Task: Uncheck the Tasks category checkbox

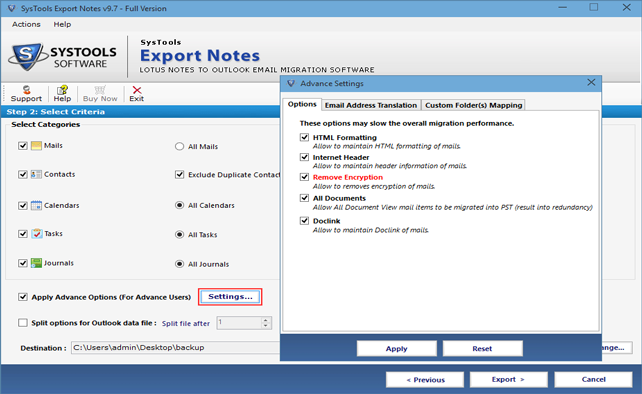Action: point(23,234)
